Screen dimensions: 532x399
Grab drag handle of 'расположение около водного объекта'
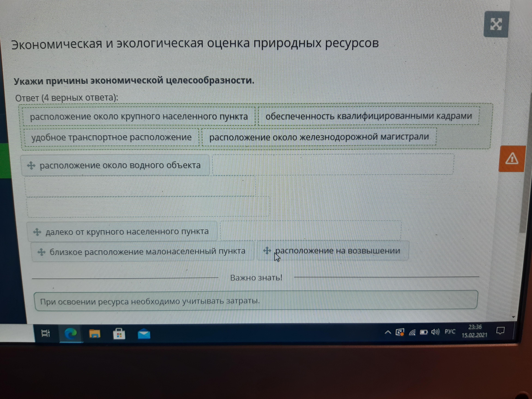[x=31, y=165]
